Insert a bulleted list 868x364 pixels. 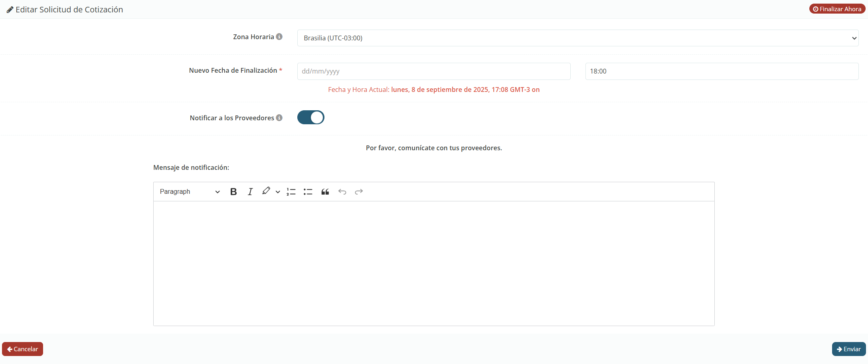coord(308,192)
